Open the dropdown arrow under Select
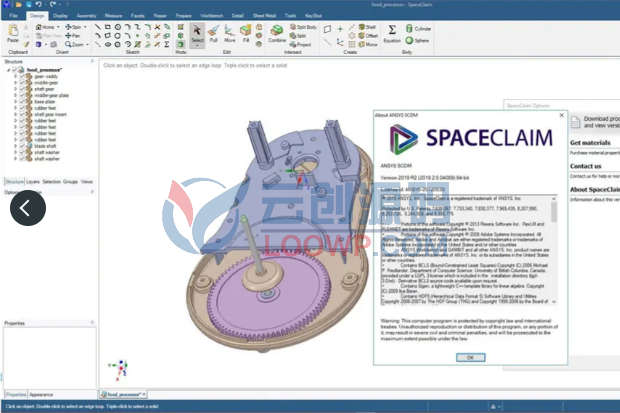This screenshot has height=413, width=620. [x=197, y=45]
